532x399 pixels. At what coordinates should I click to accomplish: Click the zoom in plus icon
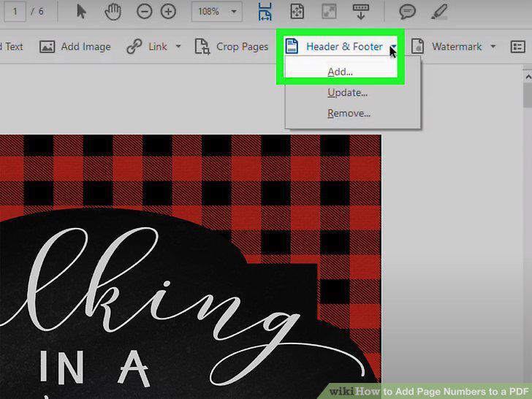pyautogui.click(x=168, y=12)
